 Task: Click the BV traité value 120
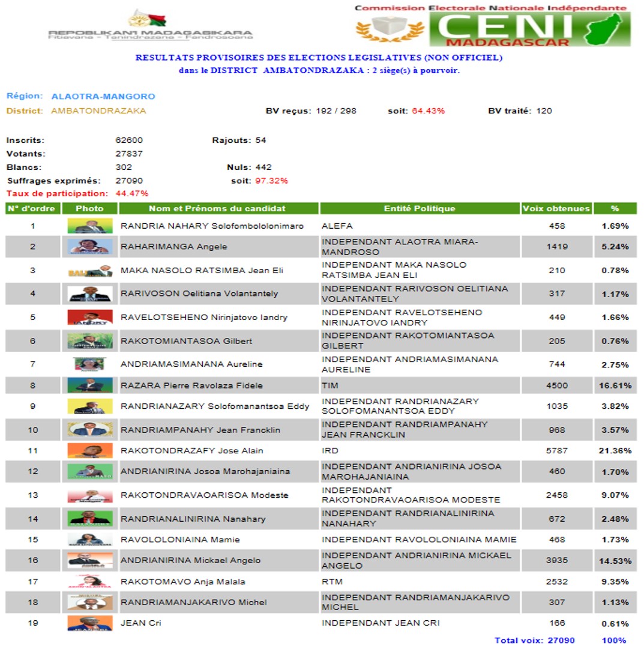(544, 110)
